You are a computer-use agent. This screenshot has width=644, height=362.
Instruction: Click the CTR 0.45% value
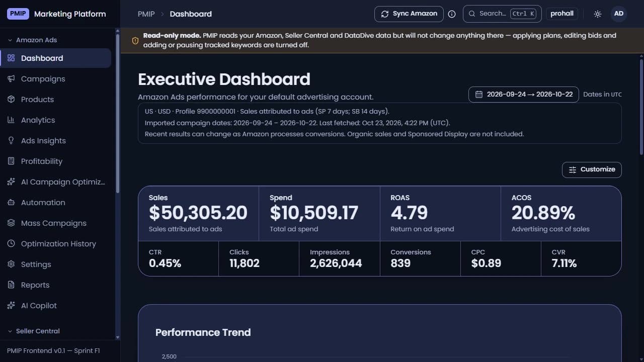click(x=165, y=263)
